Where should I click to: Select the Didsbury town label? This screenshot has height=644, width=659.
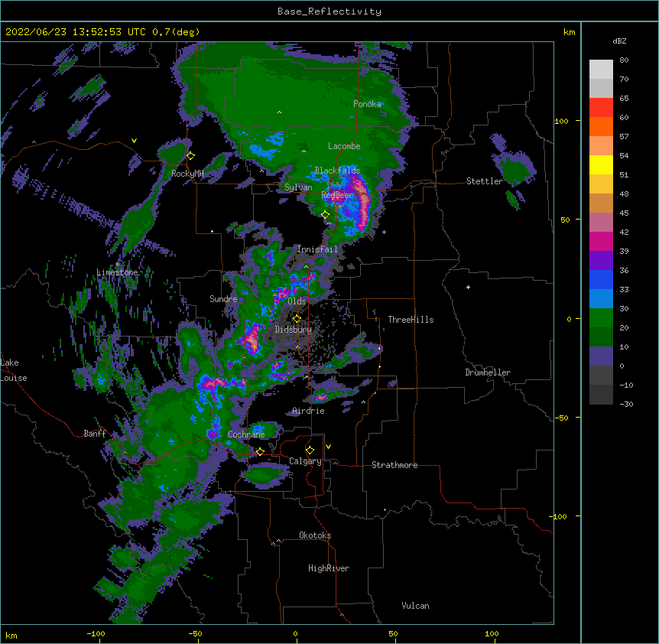(x=294, y=330)
